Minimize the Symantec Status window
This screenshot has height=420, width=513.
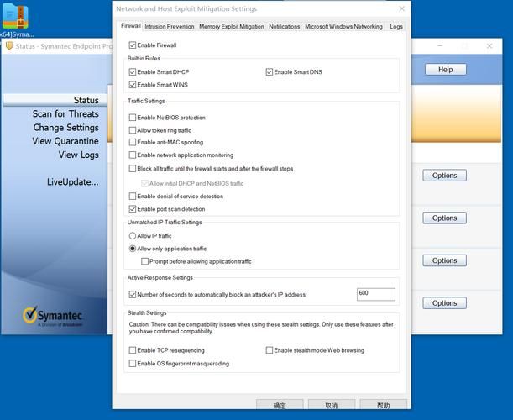440,46
